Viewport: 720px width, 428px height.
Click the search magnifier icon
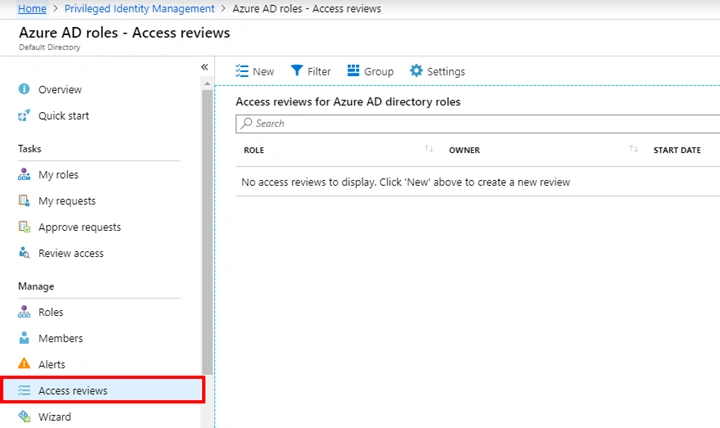click(x=247, y=123)
